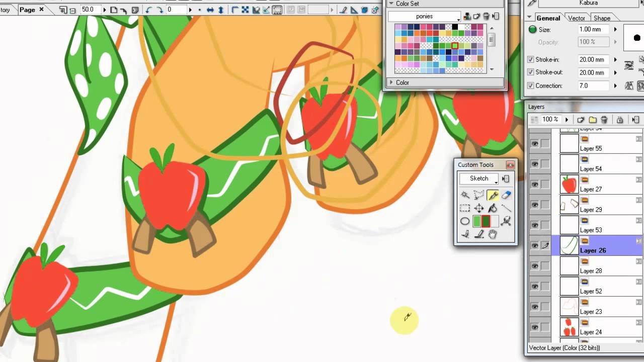
Task: Select the Eraser tool in Custom Tools
Action: [506, 195]
